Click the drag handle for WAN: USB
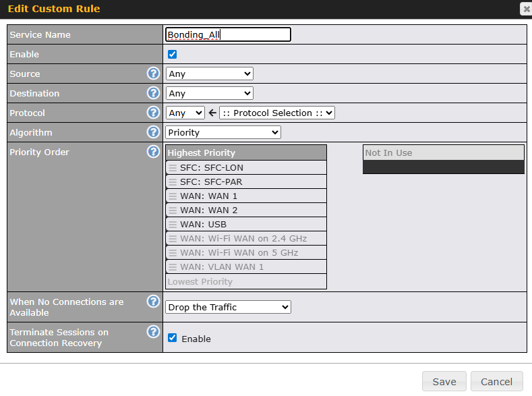This screenshot has width=532, height=396. coord(173,225)
